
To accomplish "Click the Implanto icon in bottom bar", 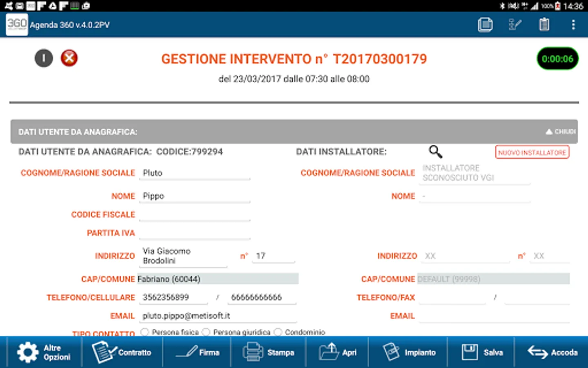I will tap(392, 352).
